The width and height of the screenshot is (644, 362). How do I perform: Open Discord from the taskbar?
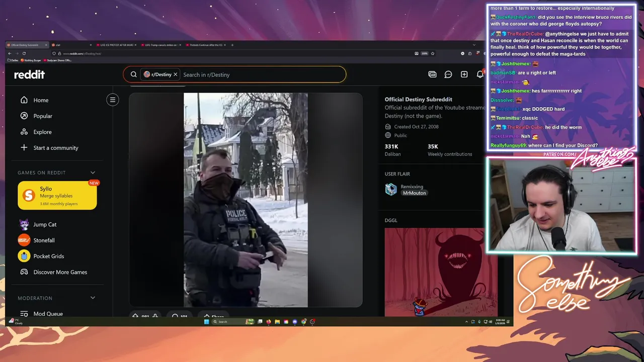click(x=295, y=322)
